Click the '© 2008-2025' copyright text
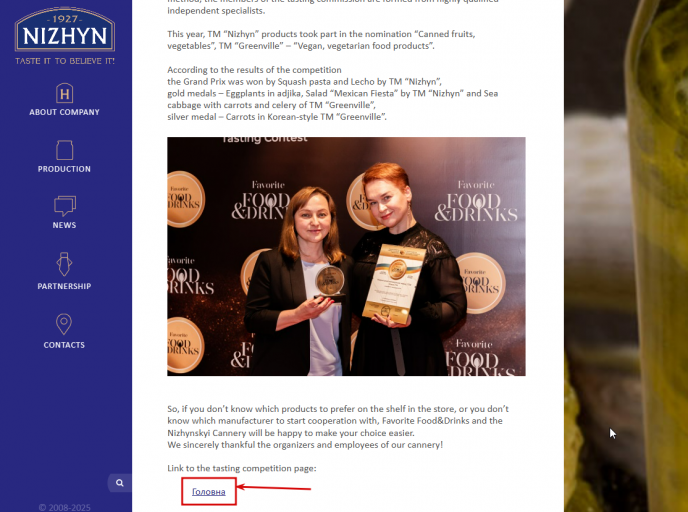This screenshot has height=512, width=688. pos(64,508)
